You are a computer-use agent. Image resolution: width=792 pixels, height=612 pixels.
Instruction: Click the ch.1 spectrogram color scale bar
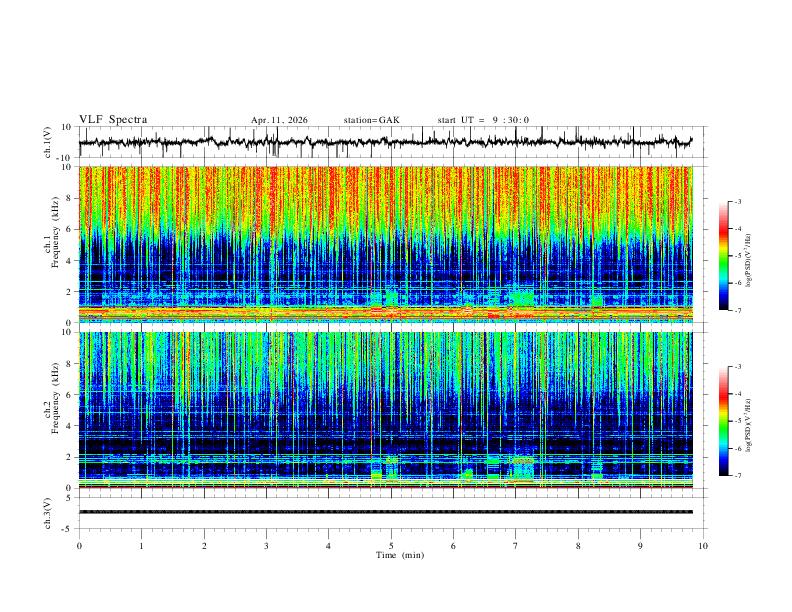[723, 256]
